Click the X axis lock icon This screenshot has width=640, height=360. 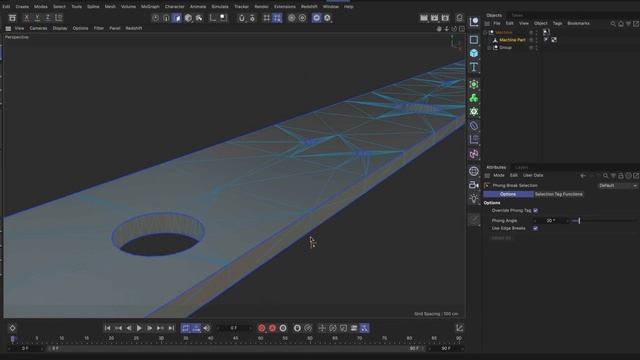(27, 18)
